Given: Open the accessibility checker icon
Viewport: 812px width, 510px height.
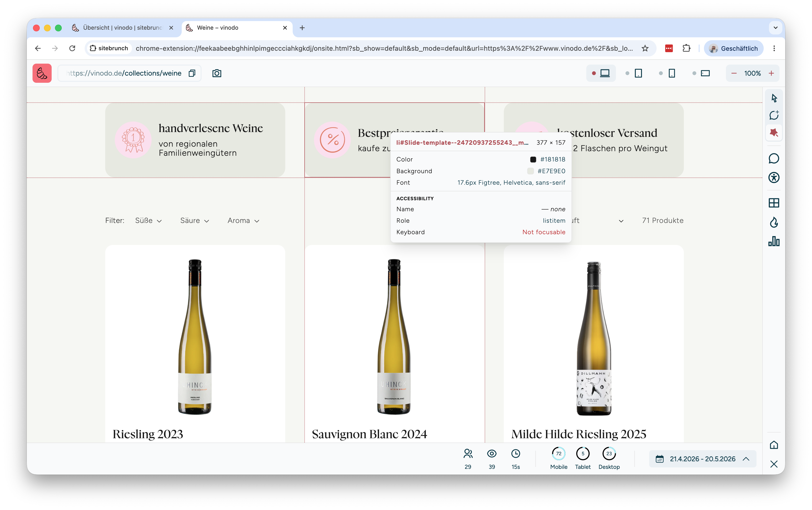Looking at the screenshot, I should pyautogui.click(x=774, y=177).
